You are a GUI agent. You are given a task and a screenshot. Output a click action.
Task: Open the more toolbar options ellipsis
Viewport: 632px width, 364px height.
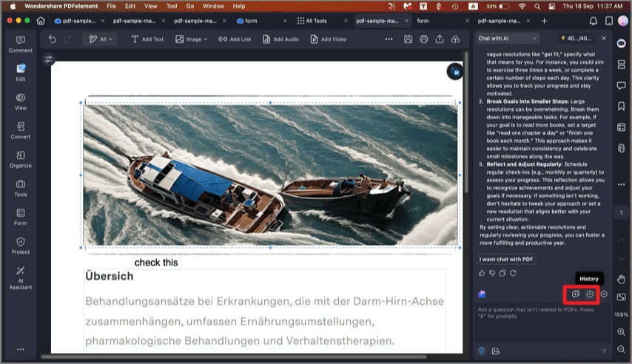[x=389, y=39]
